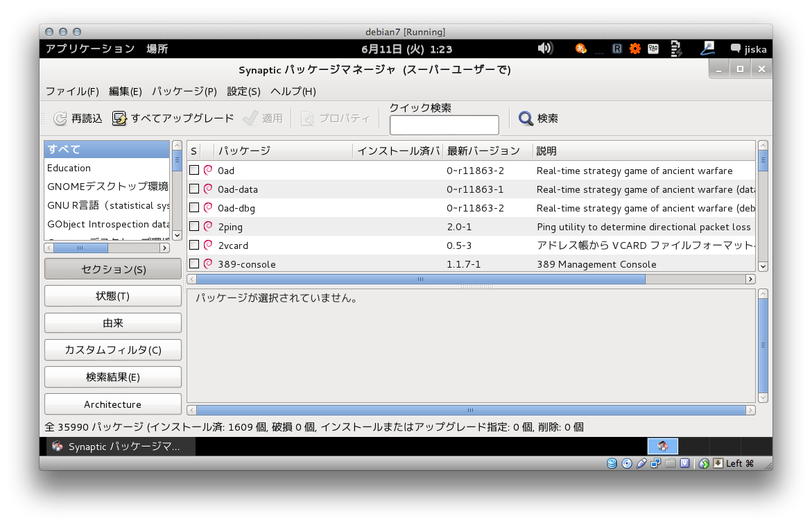This screenshot has height=525, width=812.
Task: Tick the status checkbox for 389-console
Action: point(194,264)
